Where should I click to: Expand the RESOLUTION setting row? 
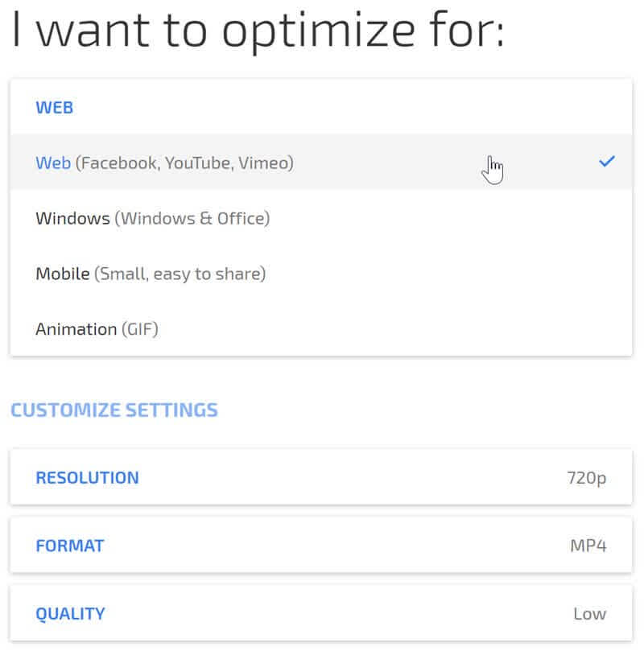(320, 477)
